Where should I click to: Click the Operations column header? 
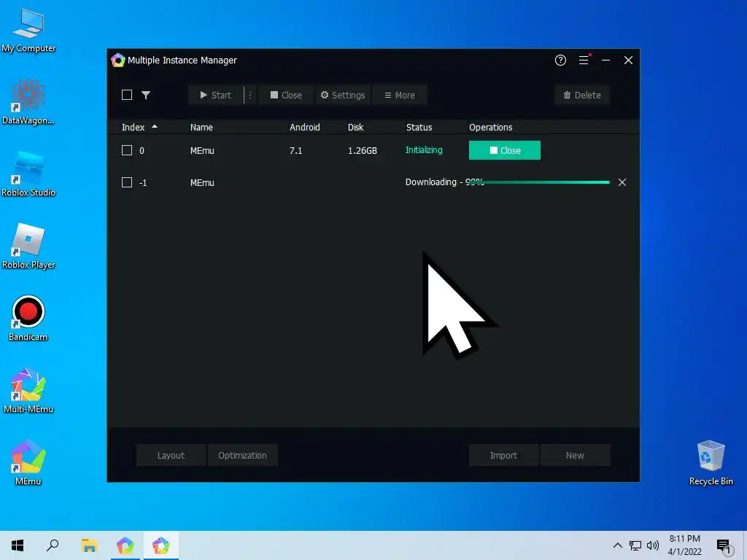click(490, 127)
